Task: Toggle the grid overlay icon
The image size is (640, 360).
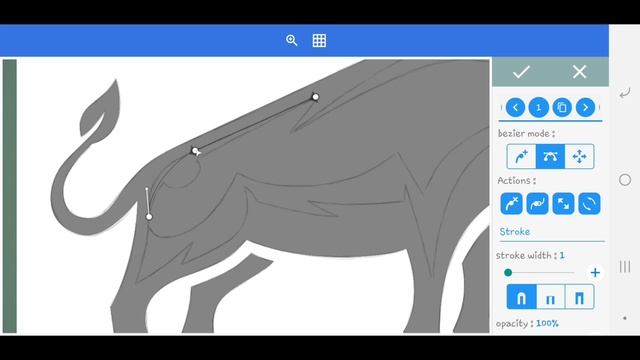Action: (319, 40)
